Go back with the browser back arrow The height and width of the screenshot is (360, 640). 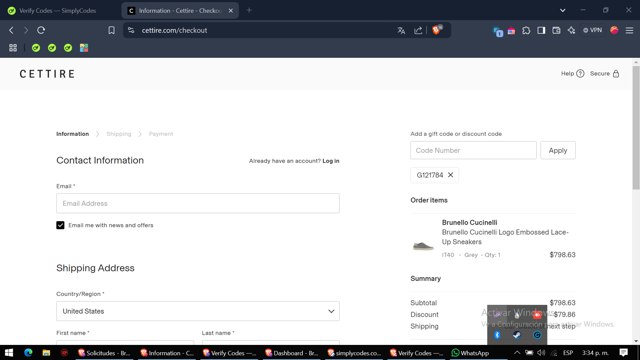[11, 30]
